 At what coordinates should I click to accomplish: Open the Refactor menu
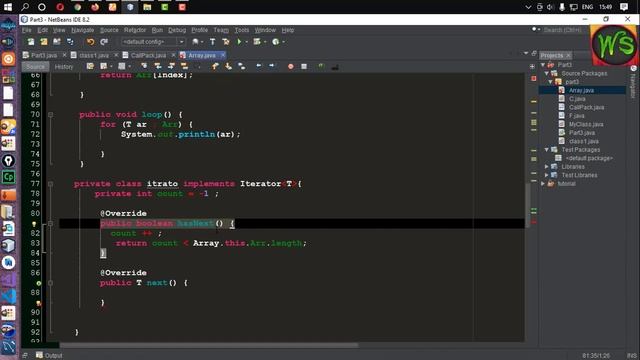(135, 30)
